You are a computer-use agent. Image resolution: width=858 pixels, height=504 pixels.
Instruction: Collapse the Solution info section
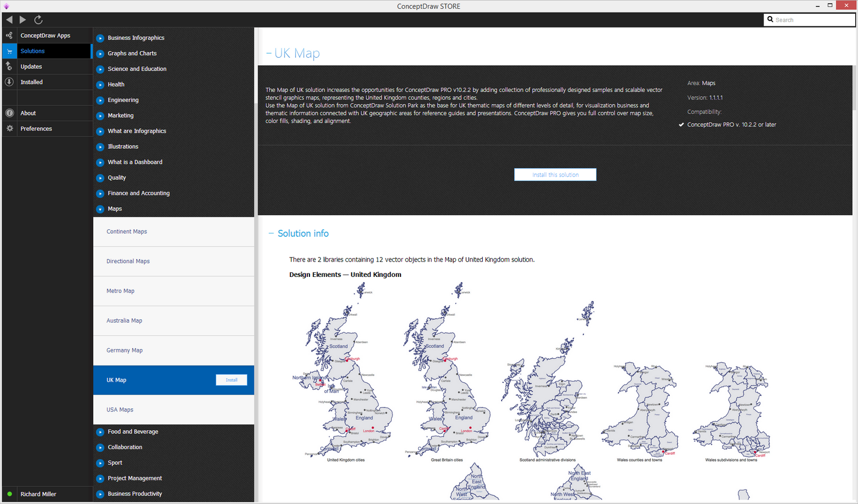[271, 233]
